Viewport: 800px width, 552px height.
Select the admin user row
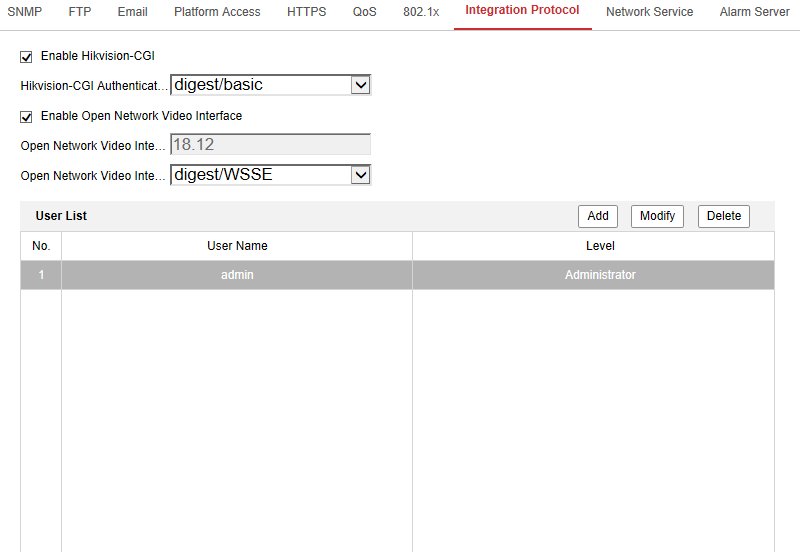pyautogui.click(x=237, y=275)
